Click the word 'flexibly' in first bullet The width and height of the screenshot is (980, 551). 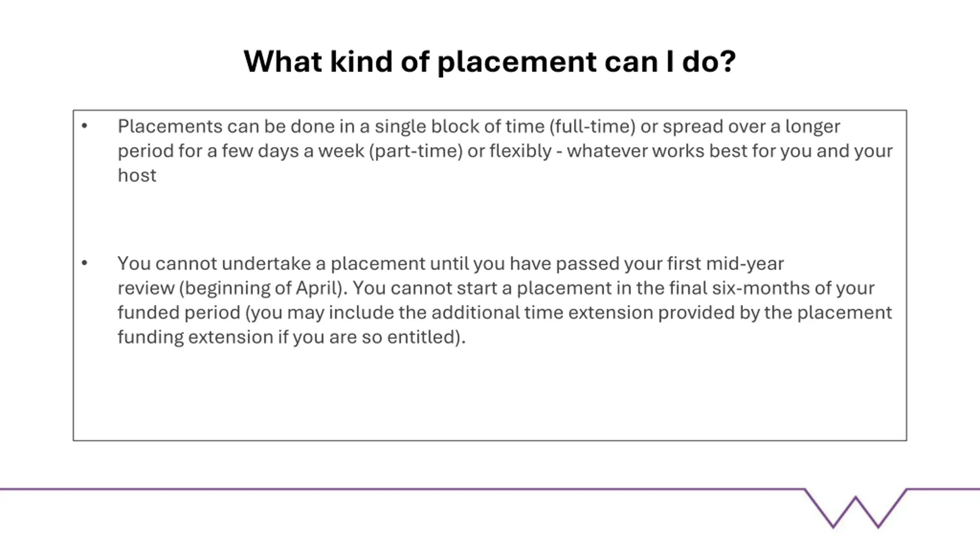point(520,151)
